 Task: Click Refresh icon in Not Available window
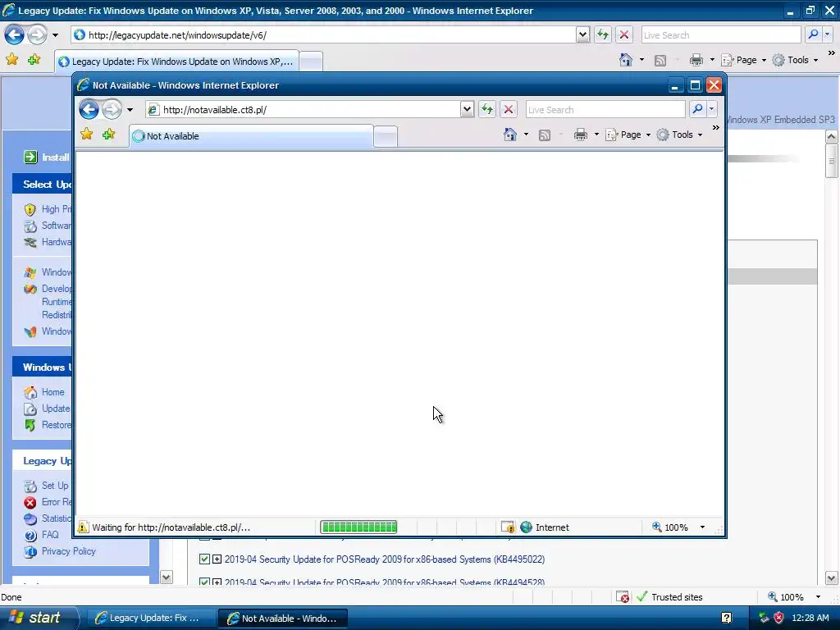click(x=486, y=110)
